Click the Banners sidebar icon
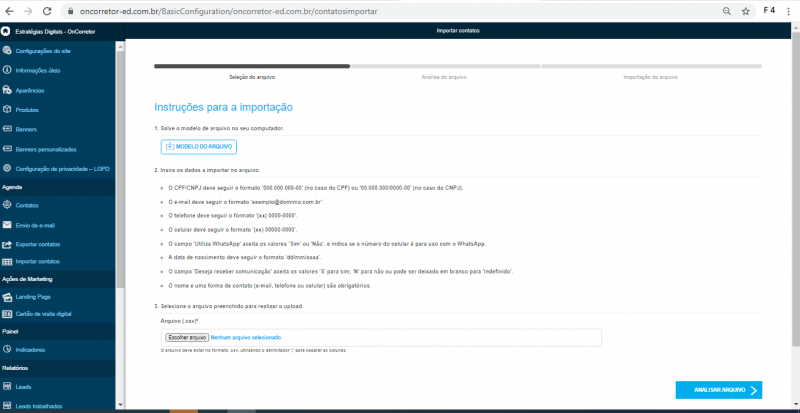The image size is (800, 413). pos(7,130)
